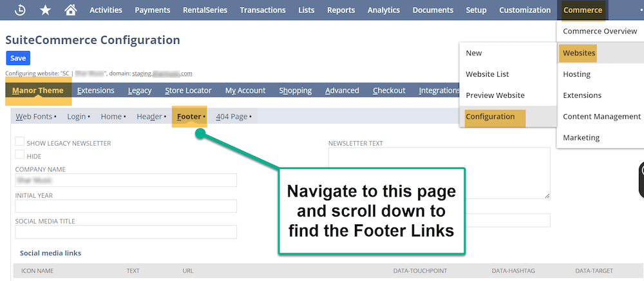The height and width of the screenshot is (281, 644).
Task: Switch to the Legacy tab
Action: 140,90
